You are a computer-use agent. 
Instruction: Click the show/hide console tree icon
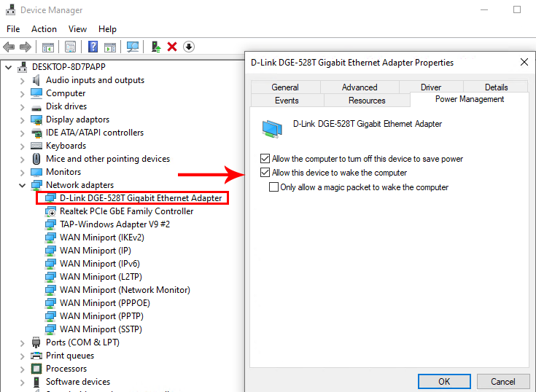point(48,47)
